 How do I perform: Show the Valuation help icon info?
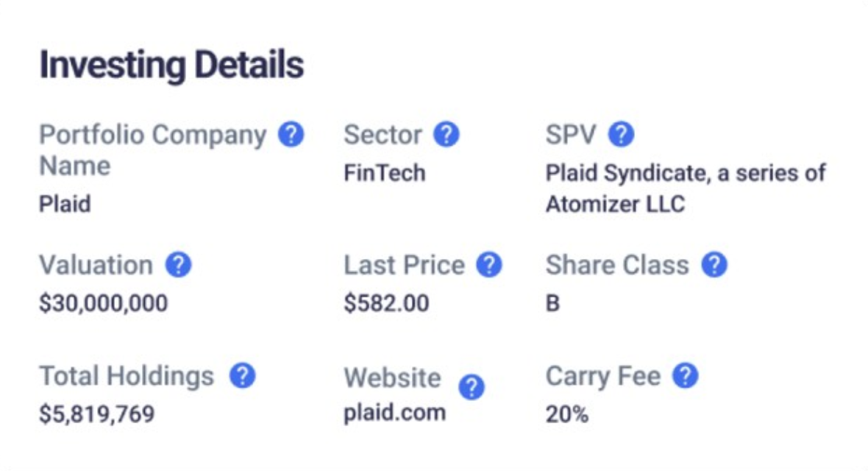(x=178, y=265)
